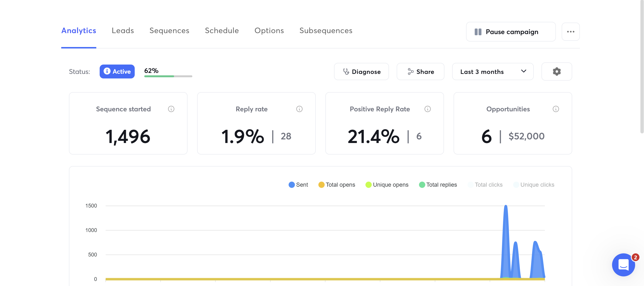Screen dimensions: 644x286
Task: Enable the Total clicks legend series
Action: tap(485, 185)
